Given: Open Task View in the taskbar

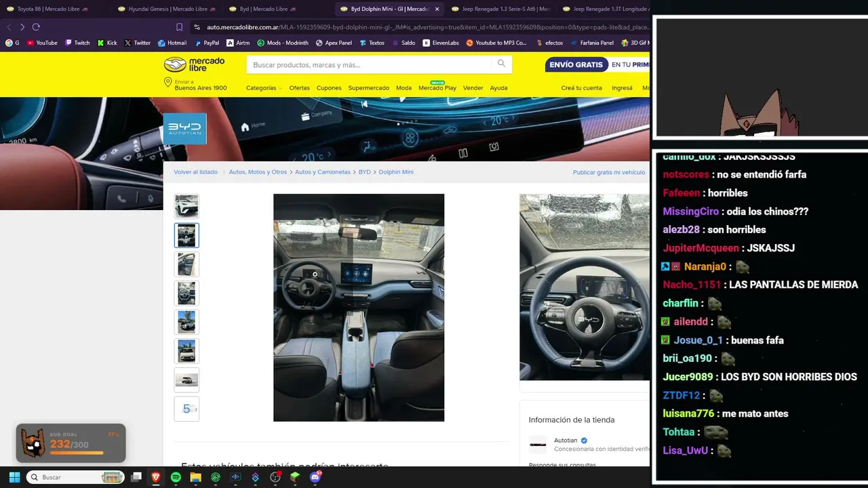Looking at the screenshot, I should 136,477.
